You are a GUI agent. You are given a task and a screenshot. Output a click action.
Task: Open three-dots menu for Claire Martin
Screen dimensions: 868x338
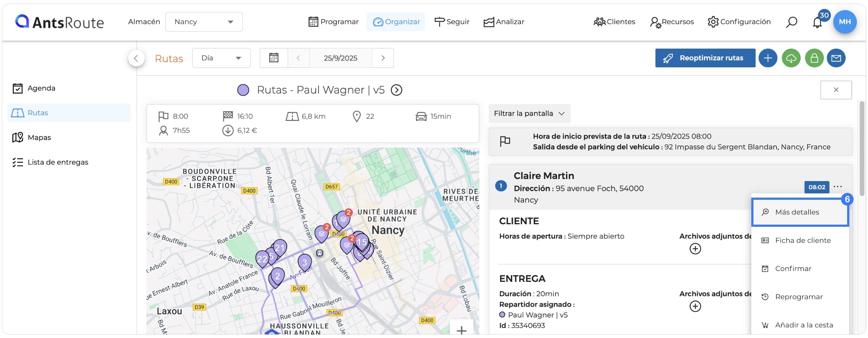(x=838, y=186)
